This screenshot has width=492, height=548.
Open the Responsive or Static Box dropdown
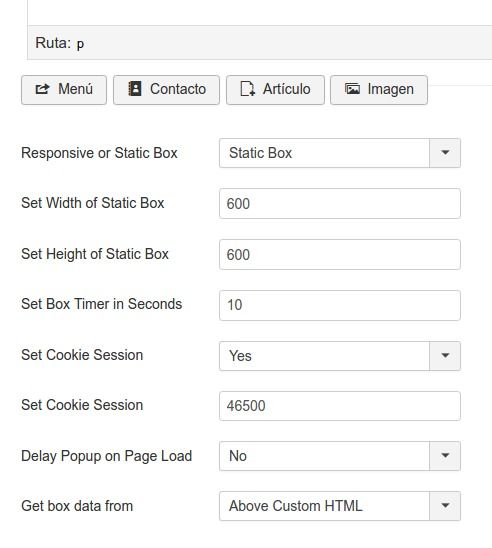(x=340, y=153)
